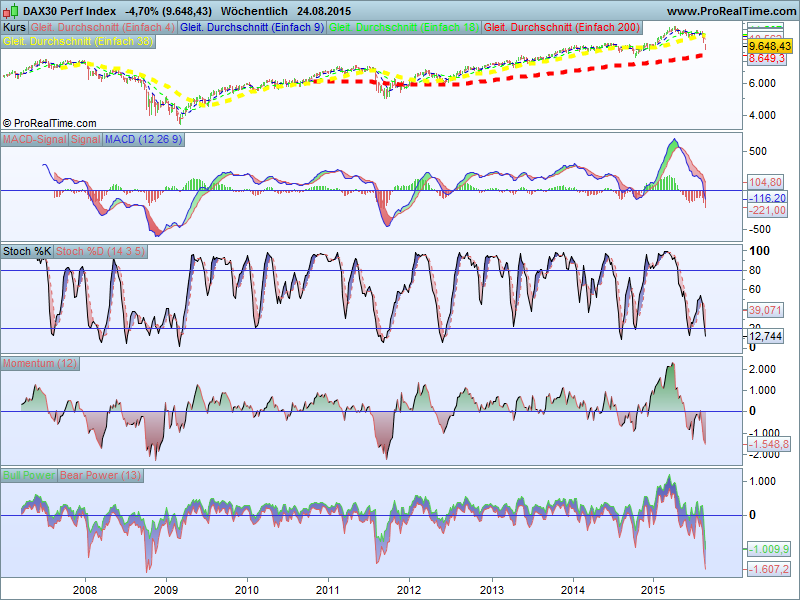800x600 pixels.
Task: Click the -500 MACD axis label
Action: (758, 230)
